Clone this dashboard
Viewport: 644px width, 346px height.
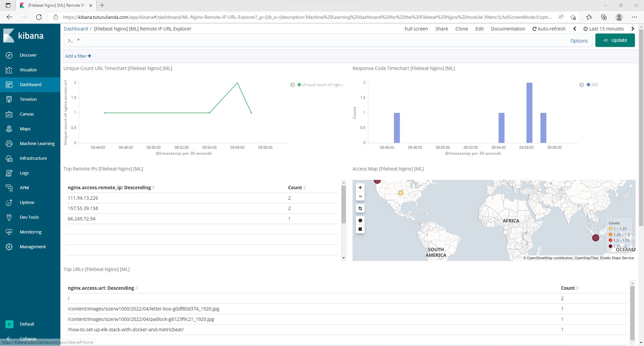click(x=462, y=29)
